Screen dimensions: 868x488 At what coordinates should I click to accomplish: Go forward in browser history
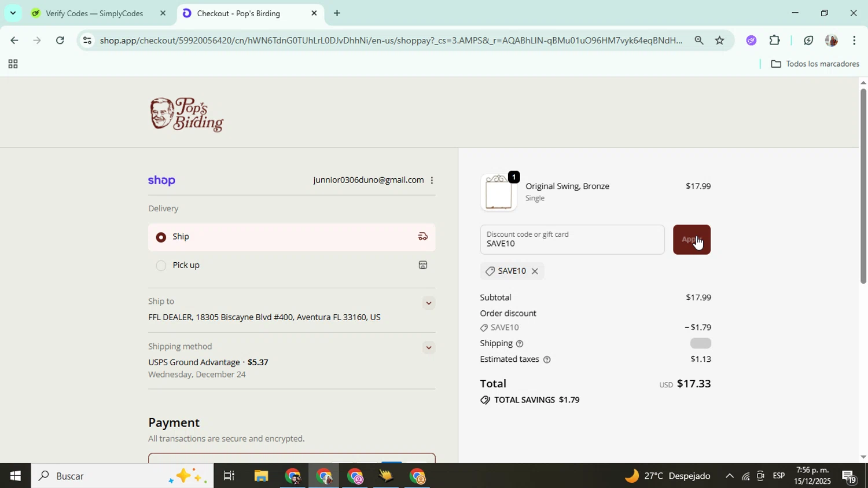click(x=37, y=41)
